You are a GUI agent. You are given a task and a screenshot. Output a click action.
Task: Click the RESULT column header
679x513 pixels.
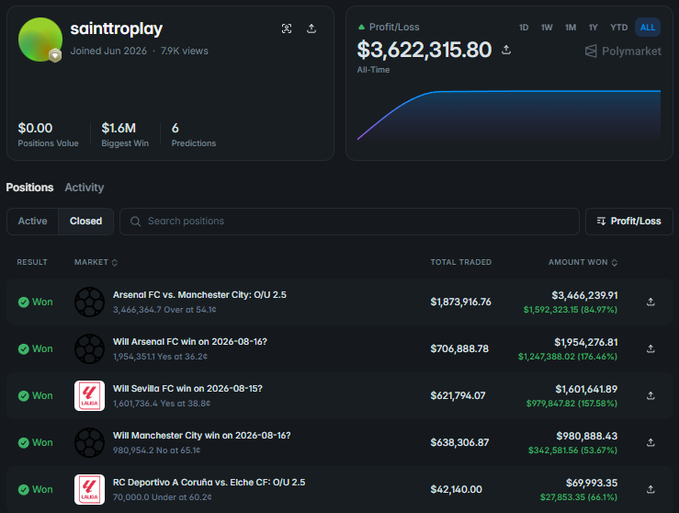(x=32, y=262)
